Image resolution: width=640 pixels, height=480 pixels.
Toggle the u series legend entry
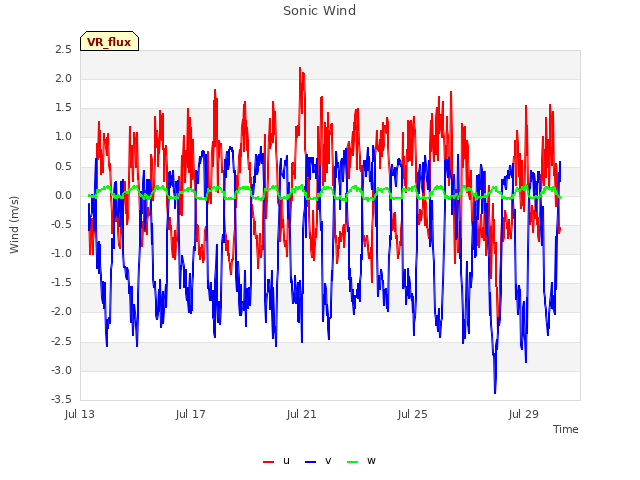pos(276,461)
